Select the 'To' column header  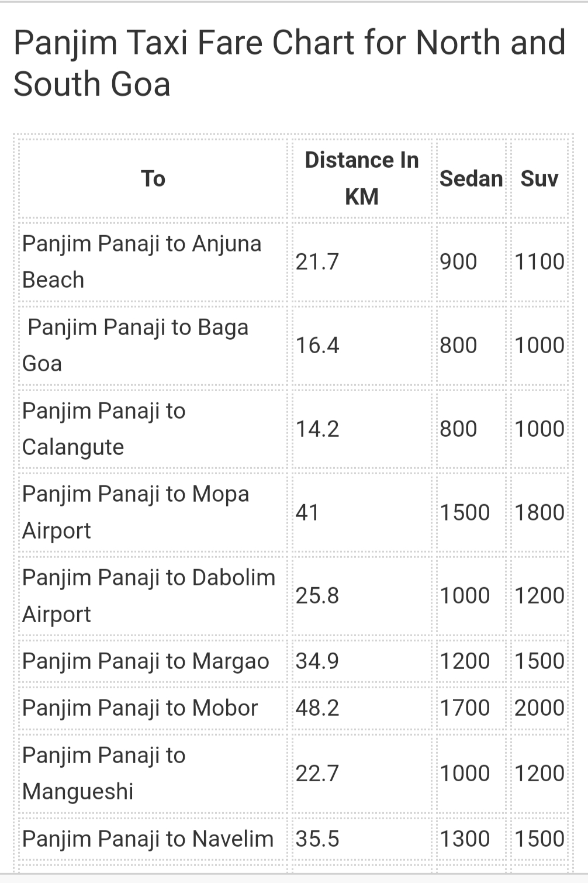pyautogui.click(x=153, y=178)
